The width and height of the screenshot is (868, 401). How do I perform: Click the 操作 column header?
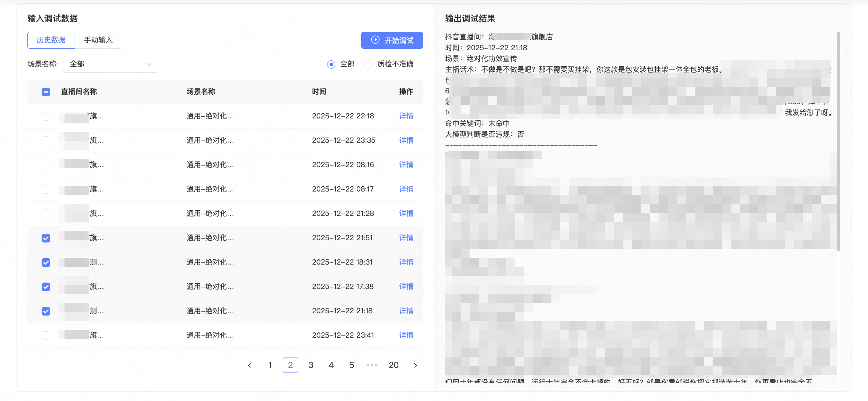coord(406,92)
